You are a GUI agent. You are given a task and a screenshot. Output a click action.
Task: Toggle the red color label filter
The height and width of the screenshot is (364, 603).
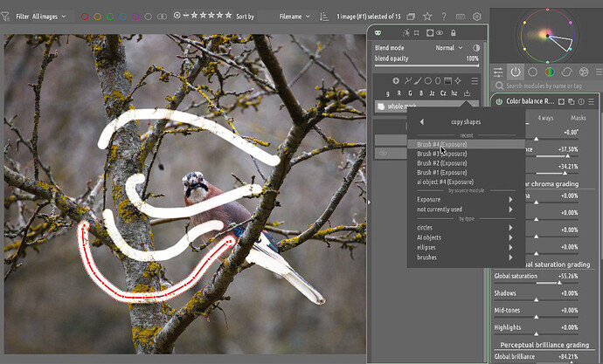[85, 17]
